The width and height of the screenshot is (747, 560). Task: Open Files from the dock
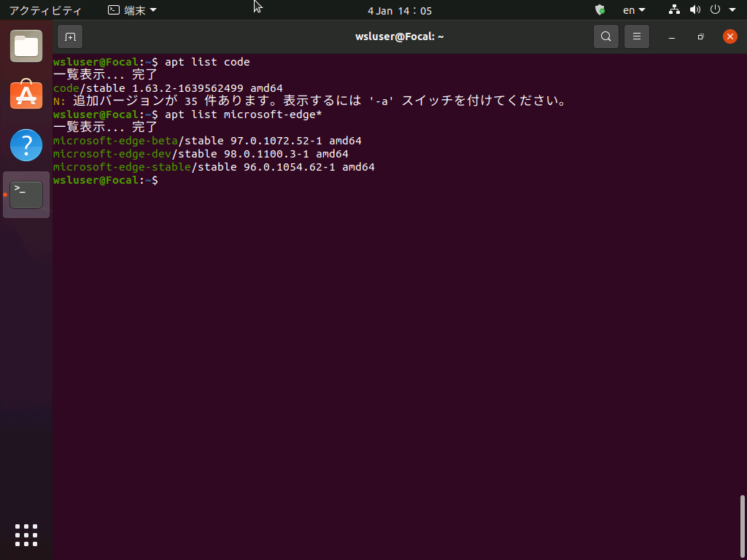pyautogui.click(x=26, y=46)
